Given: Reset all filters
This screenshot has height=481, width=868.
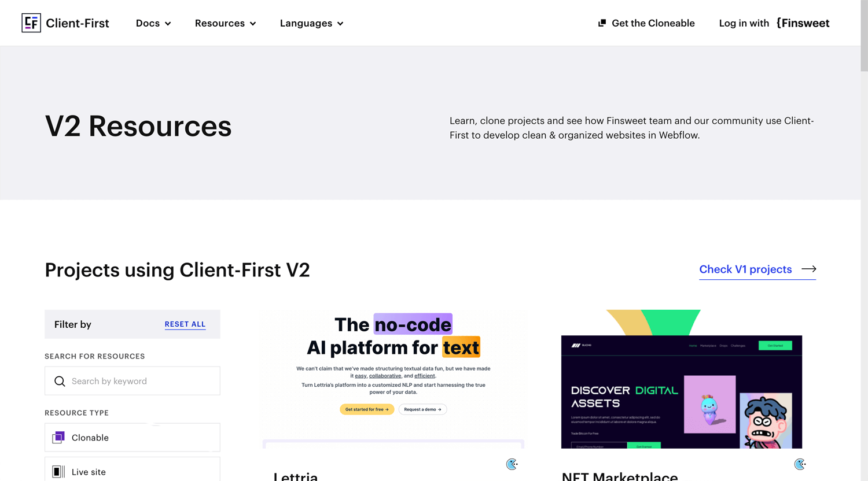Looking at the screenshot, I should [x=185, y=324].
